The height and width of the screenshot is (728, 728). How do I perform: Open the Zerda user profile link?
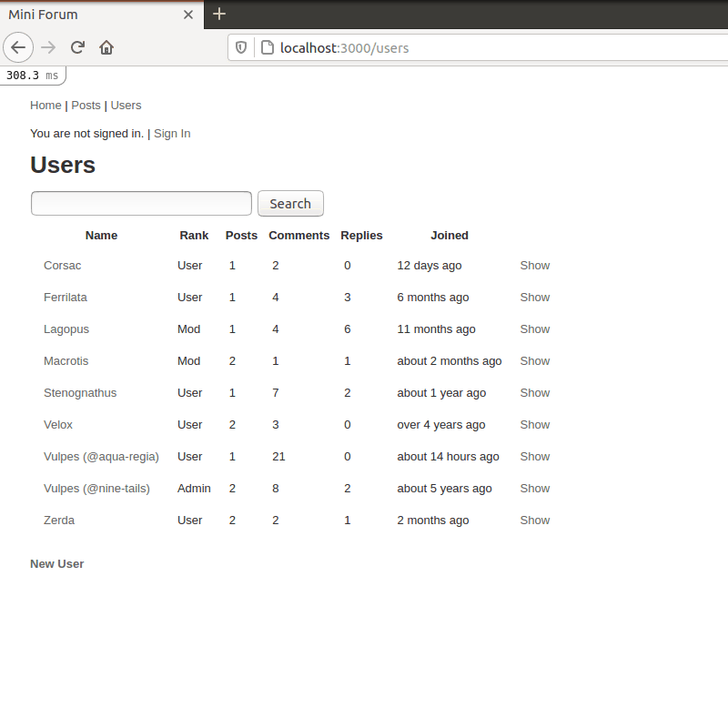coord(59,521)
